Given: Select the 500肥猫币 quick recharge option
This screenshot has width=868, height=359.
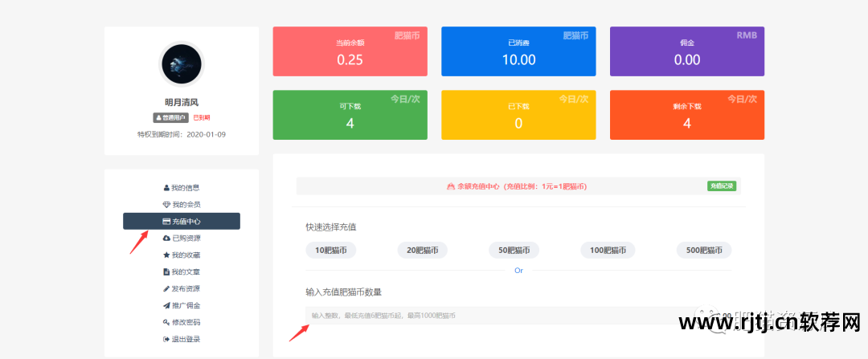Looking at the screenshot, I should 704,251.
